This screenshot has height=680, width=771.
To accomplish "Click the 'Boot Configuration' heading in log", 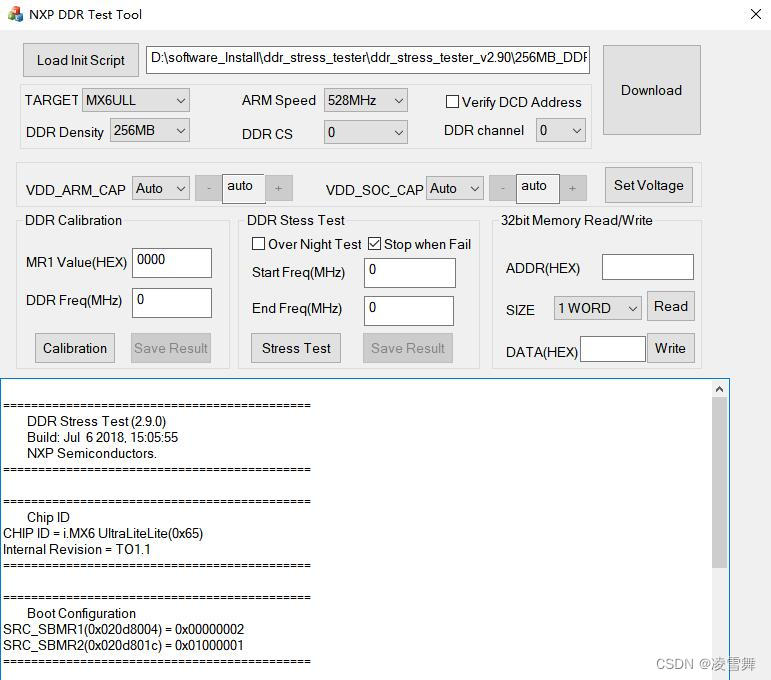I will tap(81, 614).
